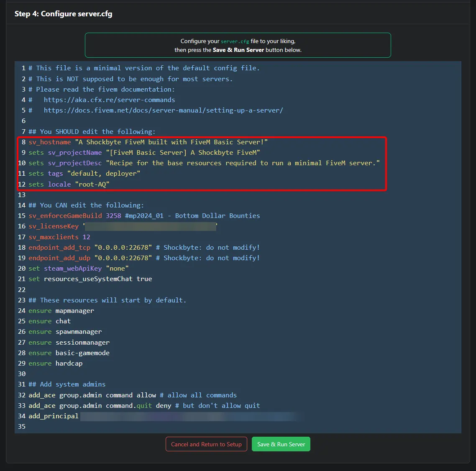Viewport: 476px width, 471px height.
Task: Click the ensure basic-gamemode line
Action: coord(69,353)
